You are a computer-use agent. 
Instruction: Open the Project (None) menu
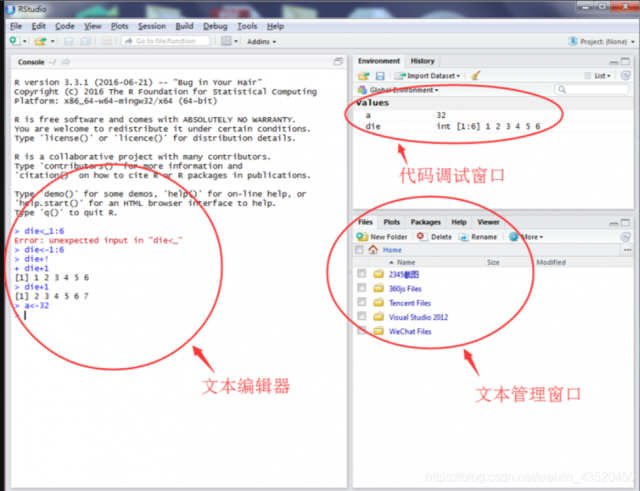pos(602,42)
